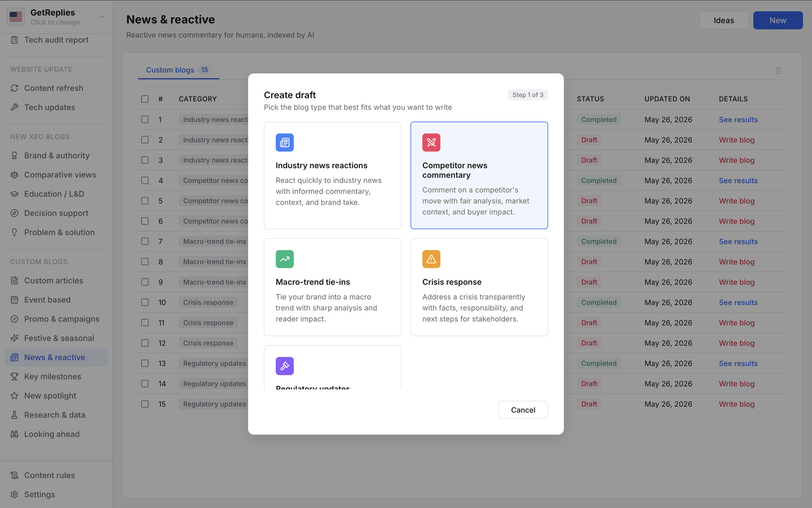Image resolution: width=812 pixels, height=508 pixels.
Task: Click the Completed status in row 7
Action: click(x=599, y=242)
